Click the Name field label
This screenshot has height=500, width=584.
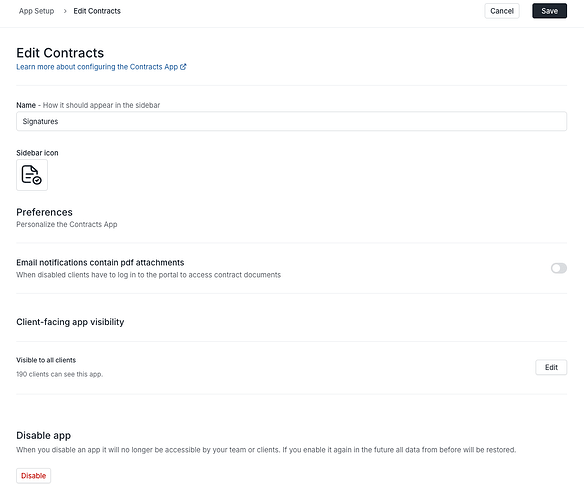26,105
